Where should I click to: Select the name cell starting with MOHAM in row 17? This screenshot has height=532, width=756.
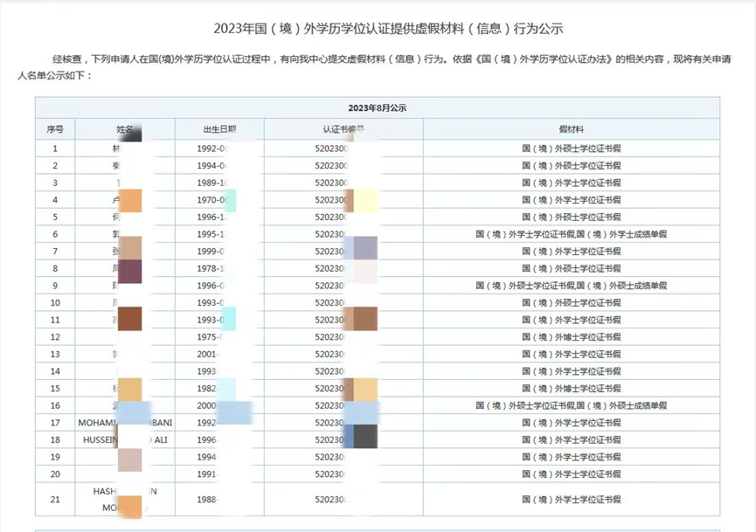point(125,423)
